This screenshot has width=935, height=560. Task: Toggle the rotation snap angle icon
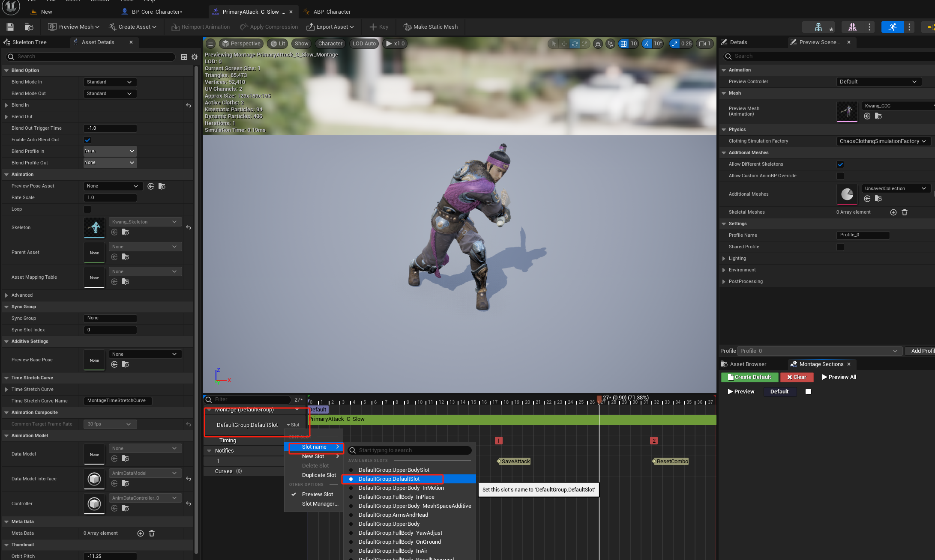[647, 44]
